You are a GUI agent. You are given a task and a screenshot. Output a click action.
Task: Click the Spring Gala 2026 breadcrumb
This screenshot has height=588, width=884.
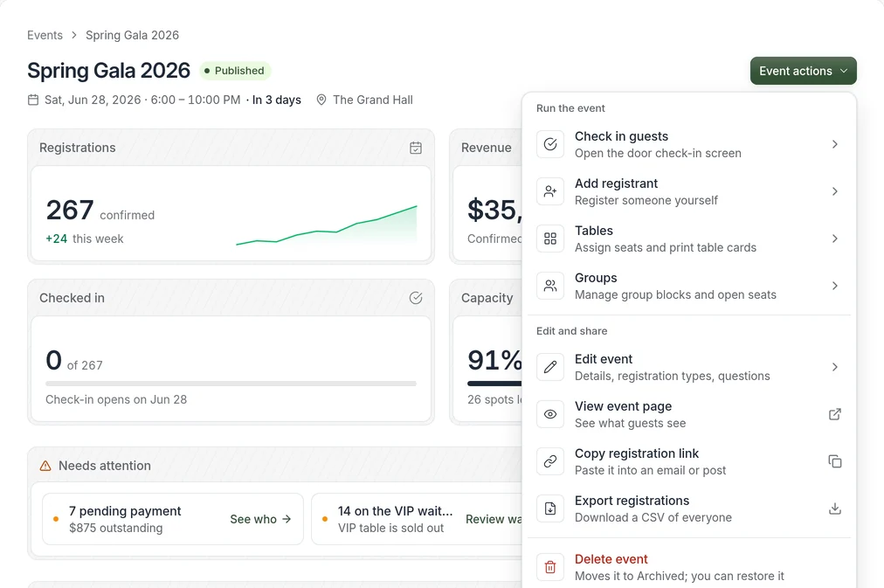[x=133, y=35]
